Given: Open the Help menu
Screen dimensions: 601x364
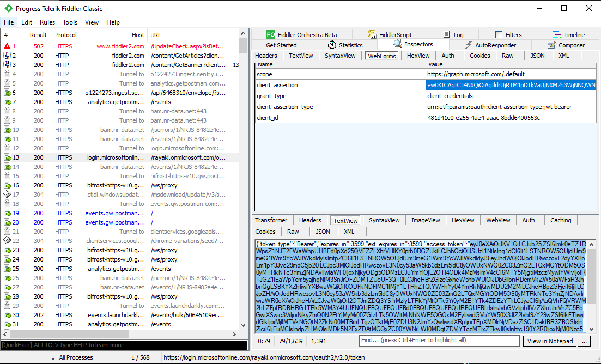Looking at the screenshot, I should (x=113, y=22).
